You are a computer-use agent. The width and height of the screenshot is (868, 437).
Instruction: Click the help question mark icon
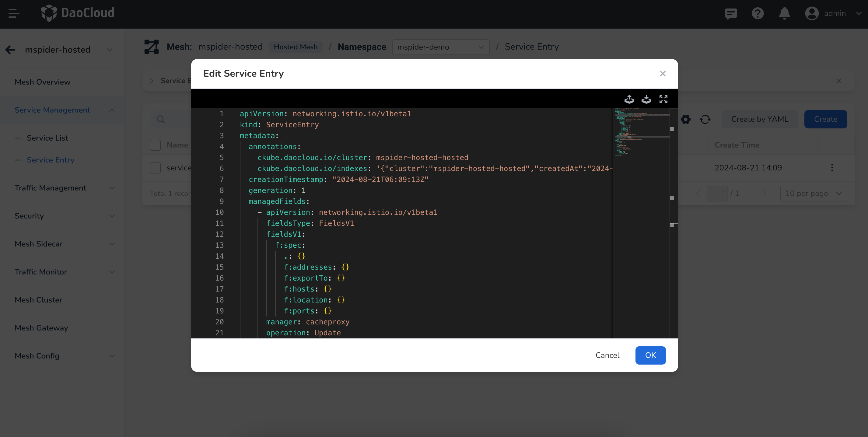(758, 13)
